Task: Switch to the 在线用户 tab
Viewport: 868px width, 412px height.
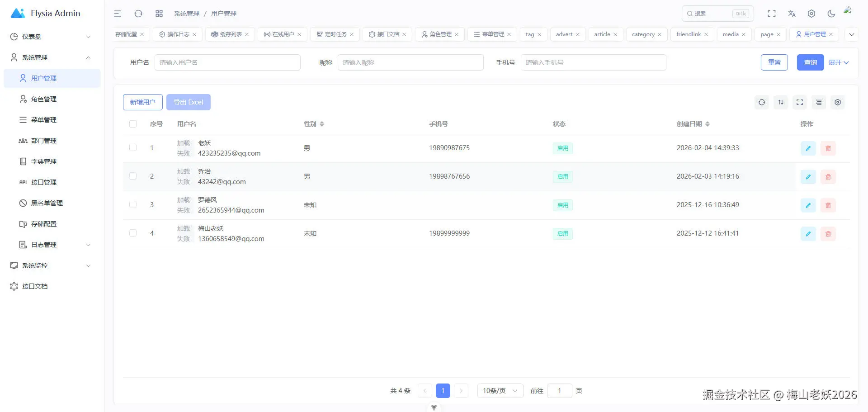Action: tap(283, 34)
